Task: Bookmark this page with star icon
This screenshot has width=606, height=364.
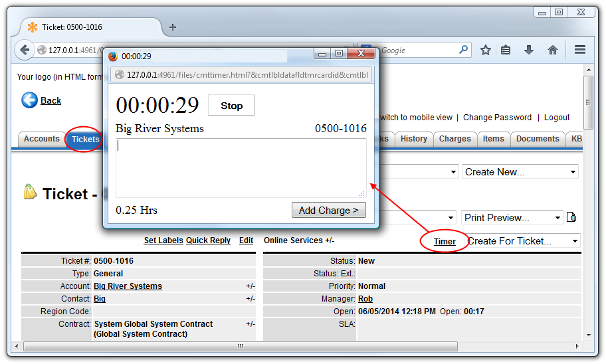Action: 486,50
